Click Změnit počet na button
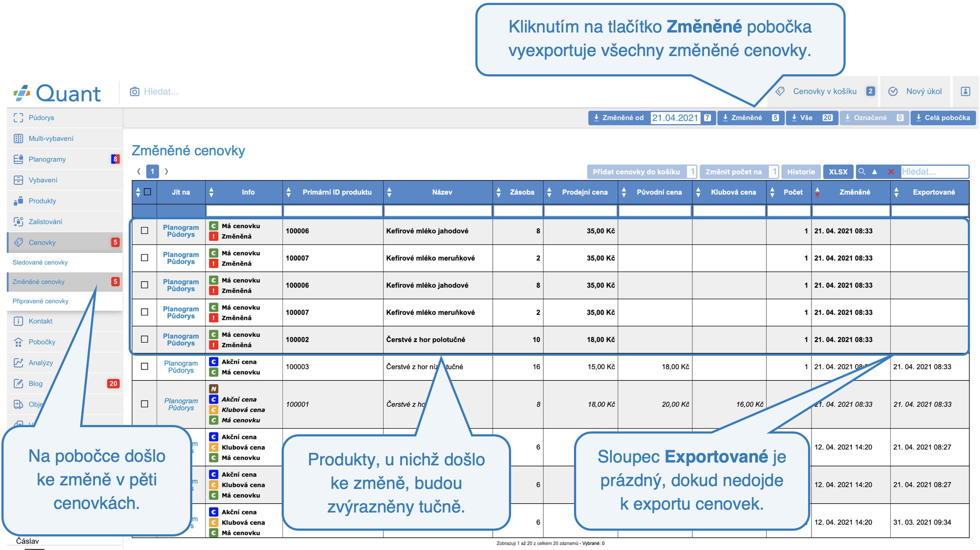Image resolution: width=980 pixels, height=550 pixels. [x=733, y=172]
